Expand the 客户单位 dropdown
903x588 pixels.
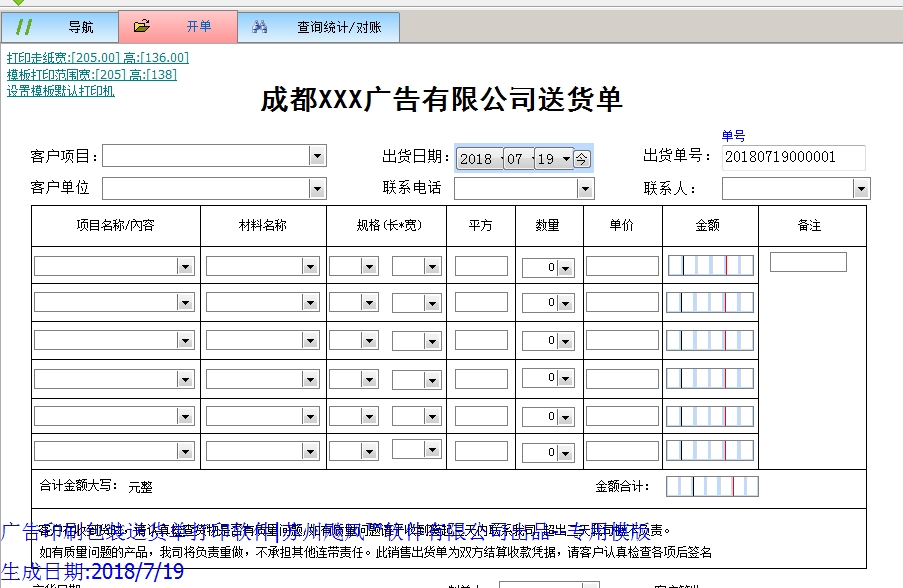(317, 188)
